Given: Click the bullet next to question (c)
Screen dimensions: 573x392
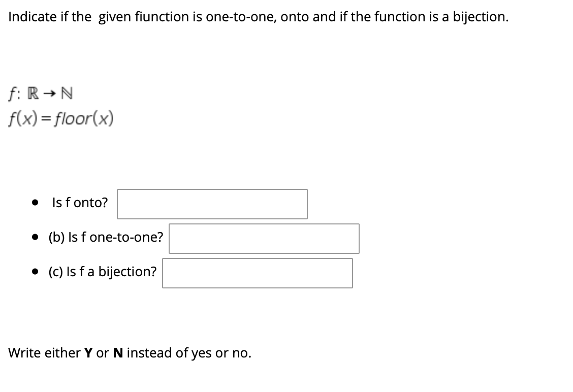Looking at the screenshot, I should coord(35,271).
